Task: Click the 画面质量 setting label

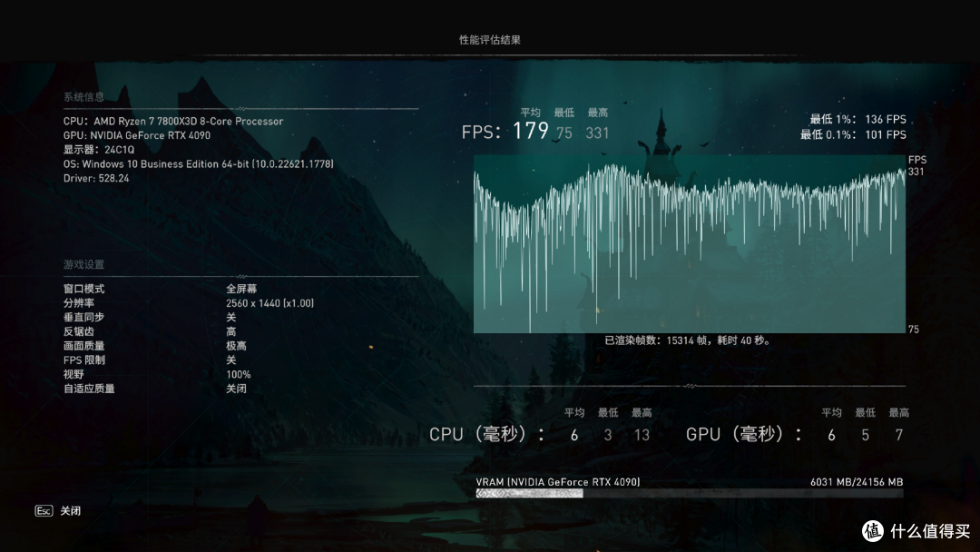Action: [83, 346]
